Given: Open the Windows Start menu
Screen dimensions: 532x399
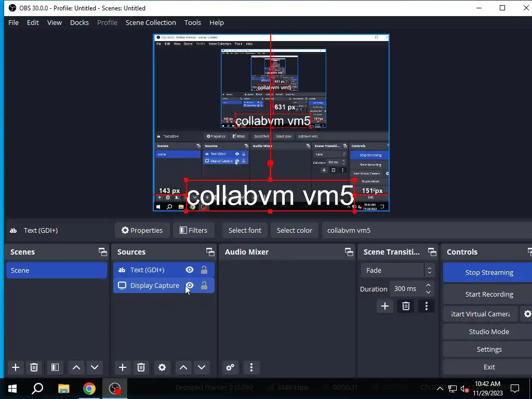Looking at the screenshot, I should tap(12, 389).
